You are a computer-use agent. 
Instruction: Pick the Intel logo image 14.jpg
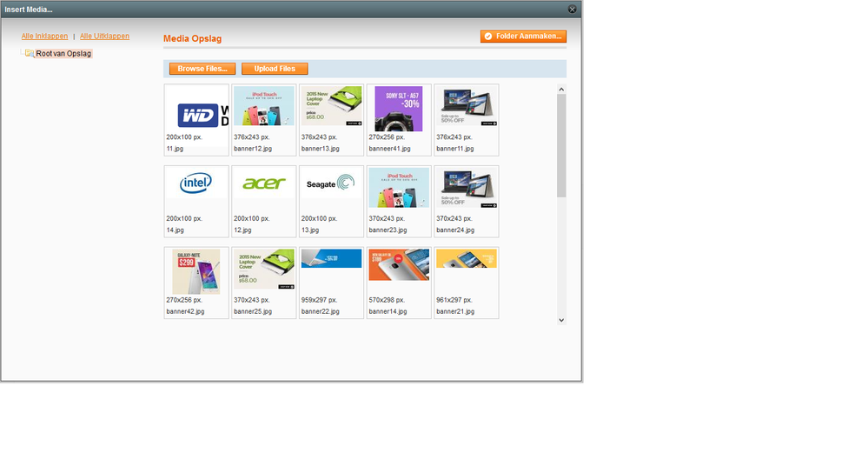[x=196, y=183]
